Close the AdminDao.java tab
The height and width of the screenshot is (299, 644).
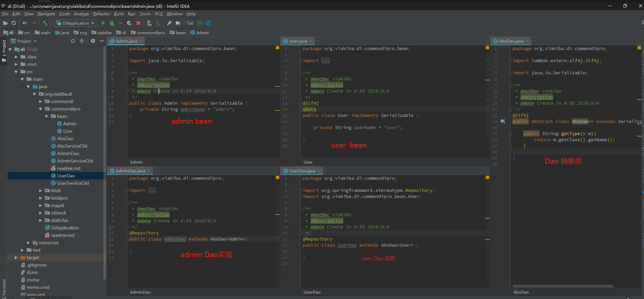coord(149,171)
